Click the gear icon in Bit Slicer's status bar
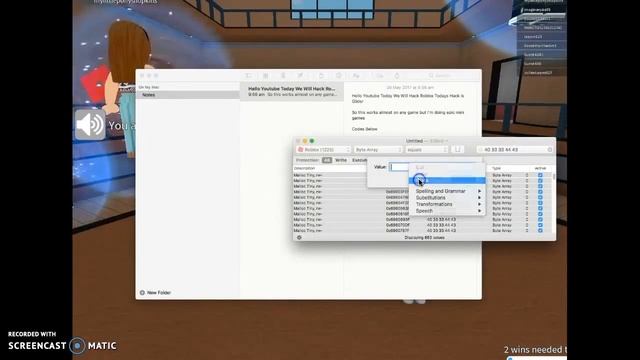This screenshot has width=640, height=360. pos(299,238)
